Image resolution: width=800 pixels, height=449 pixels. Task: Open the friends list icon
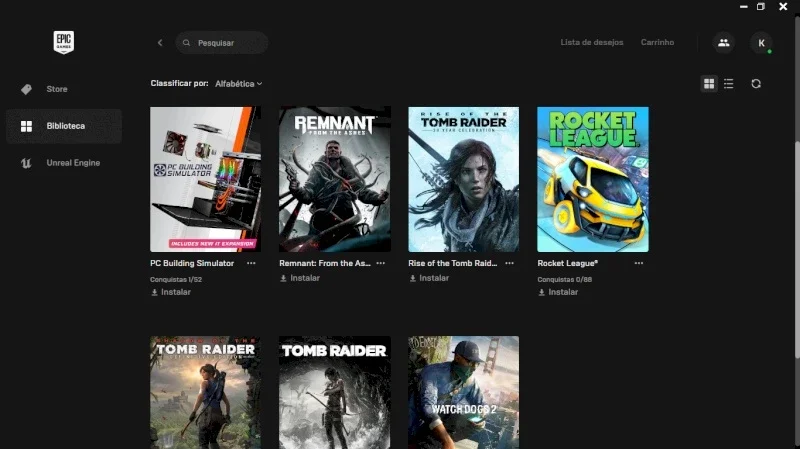(723, 43)
